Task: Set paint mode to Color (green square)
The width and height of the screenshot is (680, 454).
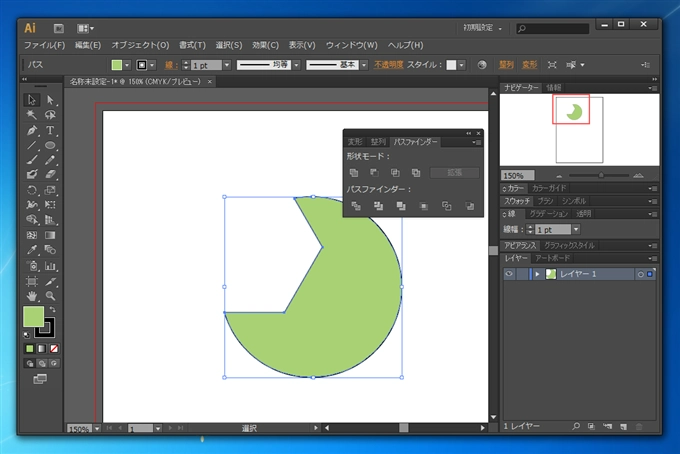Action: pos(29,349)
